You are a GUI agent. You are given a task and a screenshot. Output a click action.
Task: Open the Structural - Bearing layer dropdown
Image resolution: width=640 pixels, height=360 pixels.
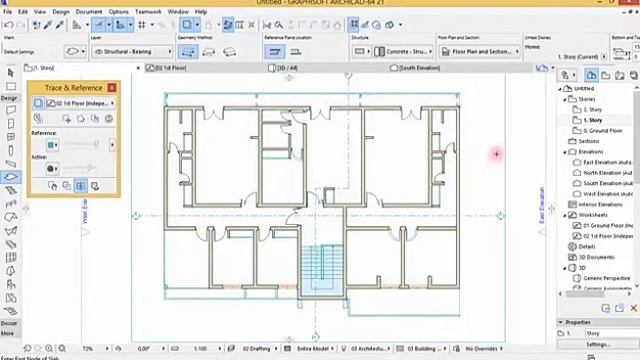coord(133,52)
